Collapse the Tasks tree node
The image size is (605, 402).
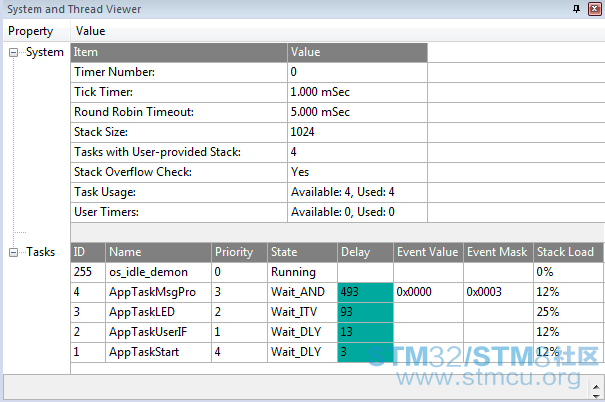[14, 252]
